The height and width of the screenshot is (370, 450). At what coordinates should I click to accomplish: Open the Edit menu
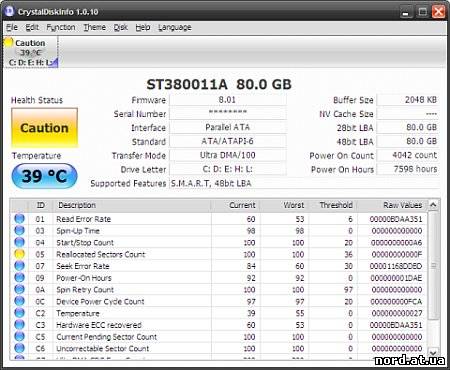coord(32,27)
